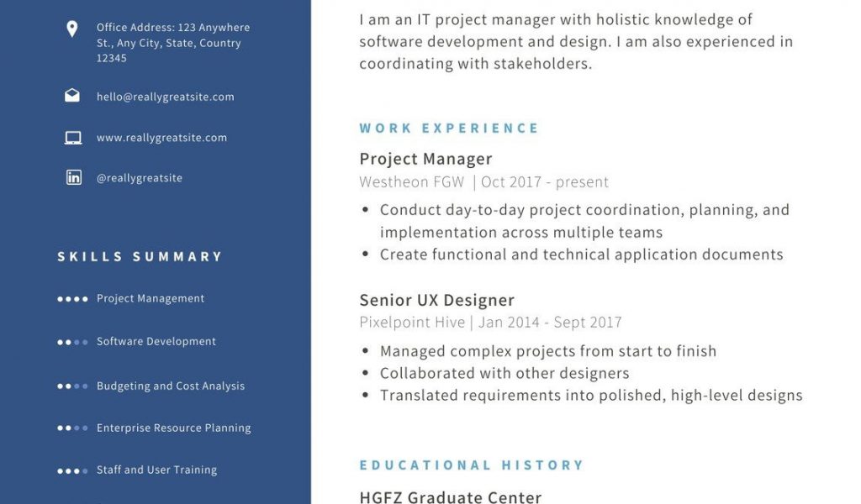
Task: Click the Software Development skill rating dots
Action: (72, 342)
